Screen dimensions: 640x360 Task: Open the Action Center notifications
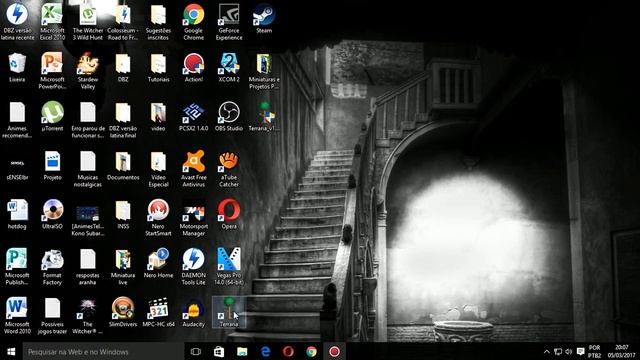580,351
